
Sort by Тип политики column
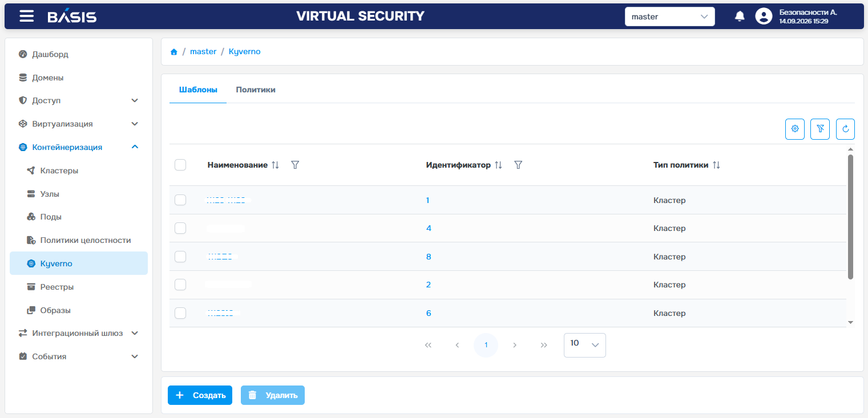pyautogui.click(x=716, y=165)
